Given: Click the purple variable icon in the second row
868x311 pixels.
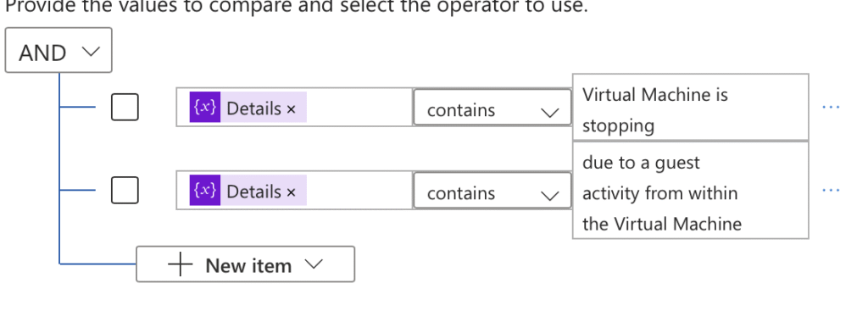Looking at the screenshot, I should click(205, 190).
